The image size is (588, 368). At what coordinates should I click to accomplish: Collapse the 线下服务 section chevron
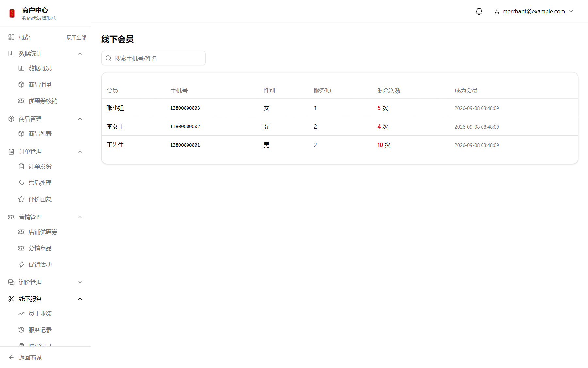point(80,299)
